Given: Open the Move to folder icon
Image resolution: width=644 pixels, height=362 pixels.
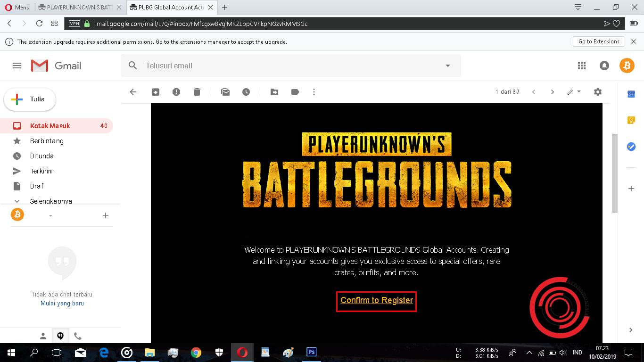Looking at the screenshot, I should click(x=274, y=92).
